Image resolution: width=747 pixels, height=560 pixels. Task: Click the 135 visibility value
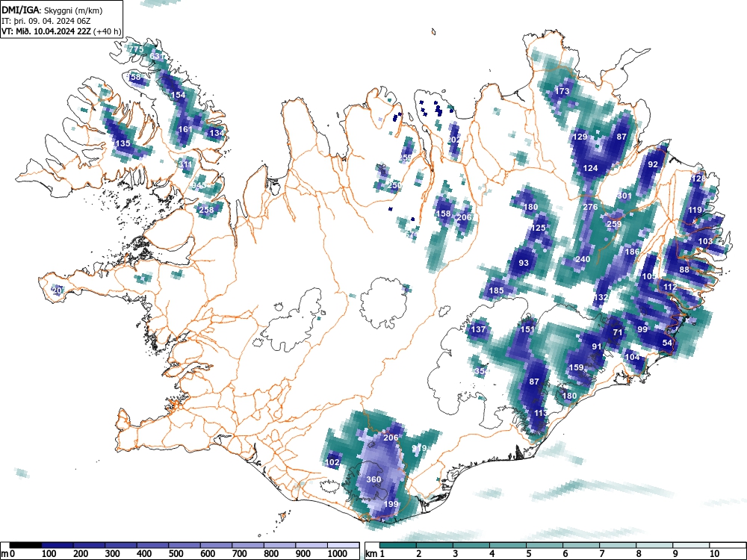123,143
